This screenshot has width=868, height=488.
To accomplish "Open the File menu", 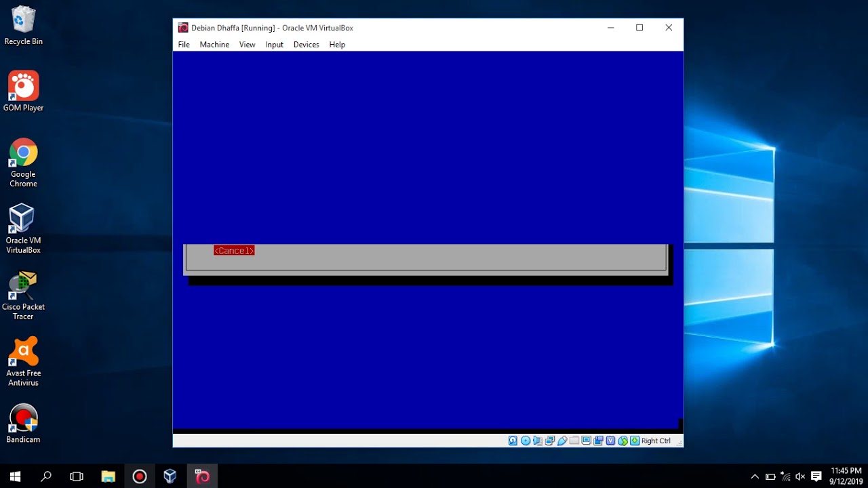I will [x=184, y=45].
